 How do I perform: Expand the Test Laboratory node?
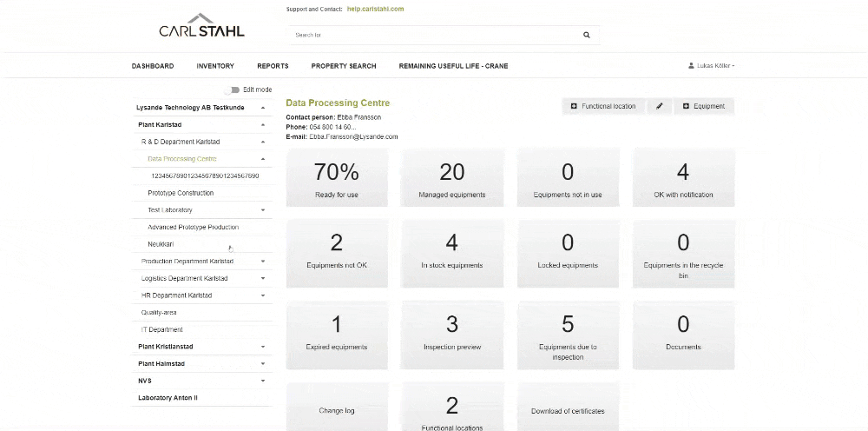[262, 210]
